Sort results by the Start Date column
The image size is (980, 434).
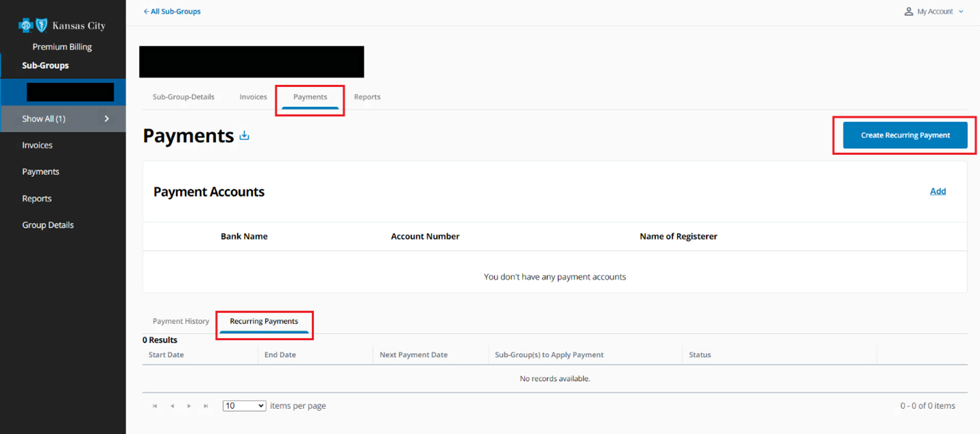coord(166,354)
